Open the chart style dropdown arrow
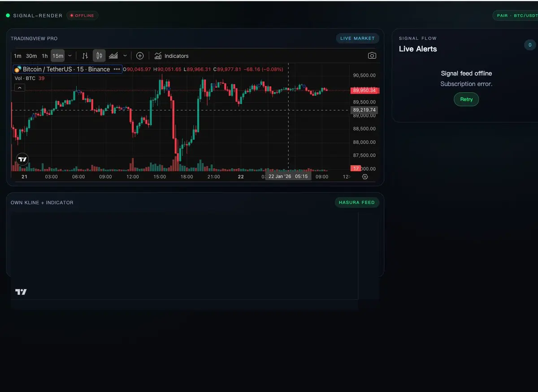 125,56
